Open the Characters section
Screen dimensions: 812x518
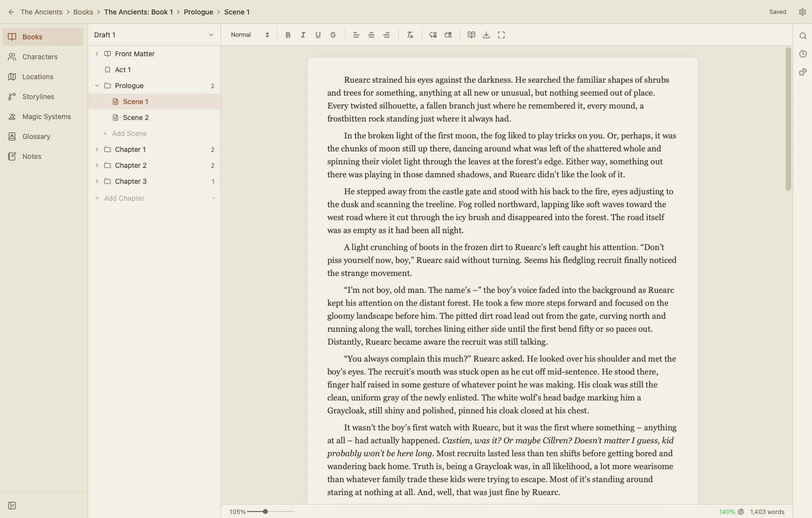pyautogui.click(x=43, y=57)
